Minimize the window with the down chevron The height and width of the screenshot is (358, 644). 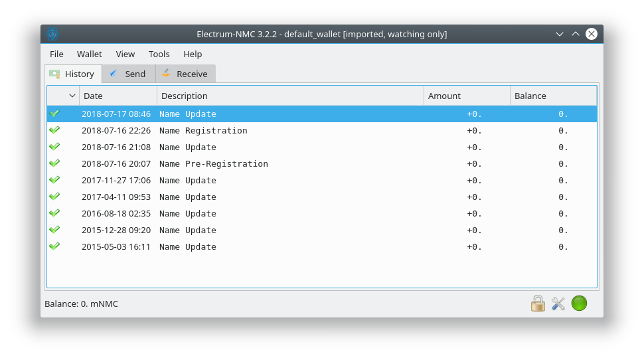pos(560,34)
